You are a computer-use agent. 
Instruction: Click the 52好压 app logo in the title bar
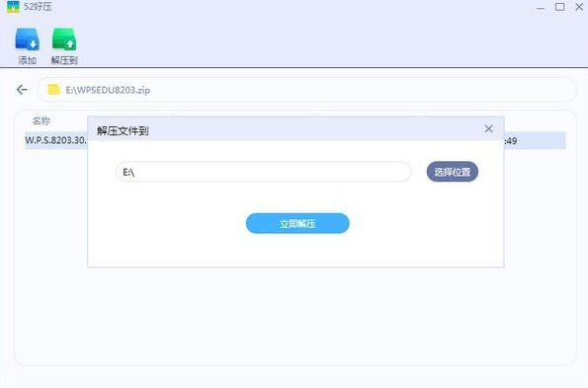click(x=13, y=7)
